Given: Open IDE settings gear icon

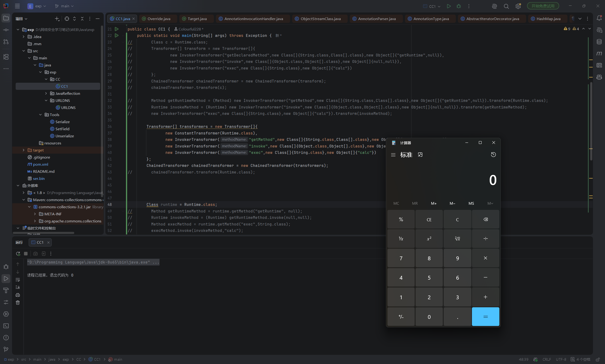Looking at the screenshot, I should (518, 6).
